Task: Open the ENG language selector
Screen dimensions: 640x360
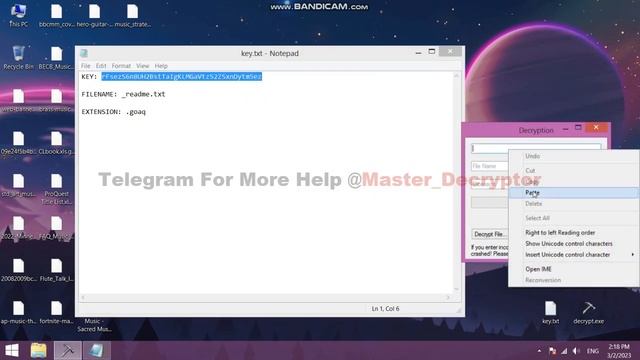Action: click(x=593, y=351)
